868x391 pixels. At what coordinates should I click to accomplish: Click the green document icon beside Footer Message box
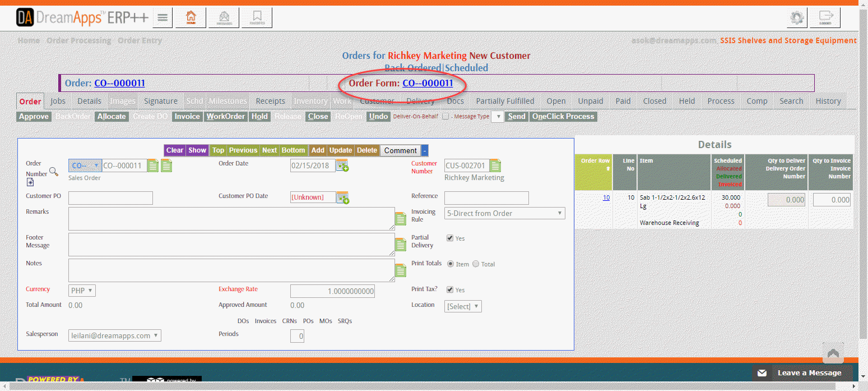point(401,245)
